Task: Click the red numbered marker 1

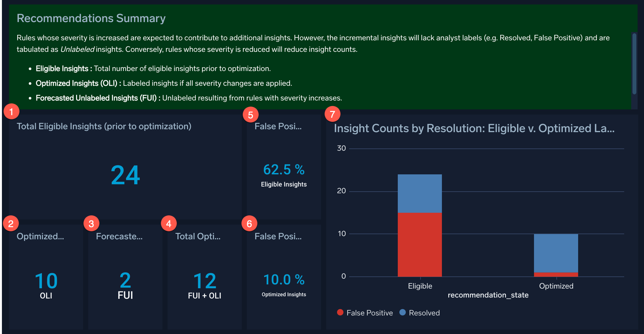Action: click(12, 111)
